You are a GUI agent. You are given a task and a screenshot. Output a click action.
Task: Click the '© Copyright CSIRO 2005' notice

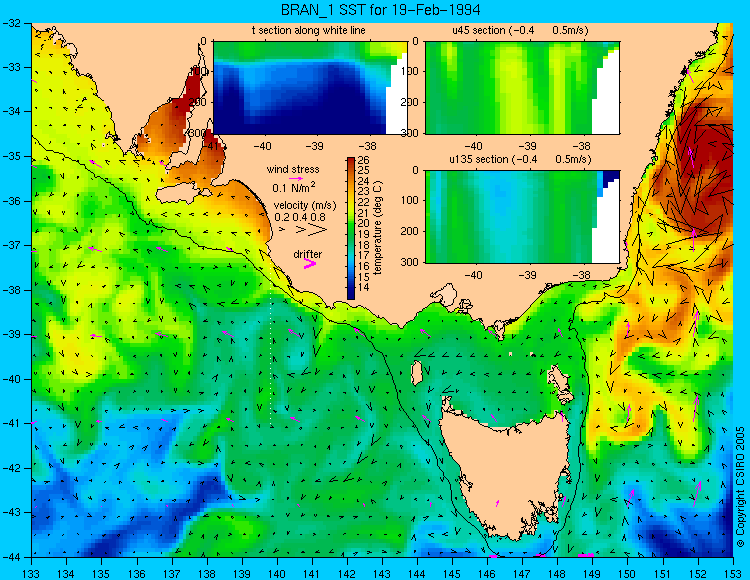click(x=740, y=487)
